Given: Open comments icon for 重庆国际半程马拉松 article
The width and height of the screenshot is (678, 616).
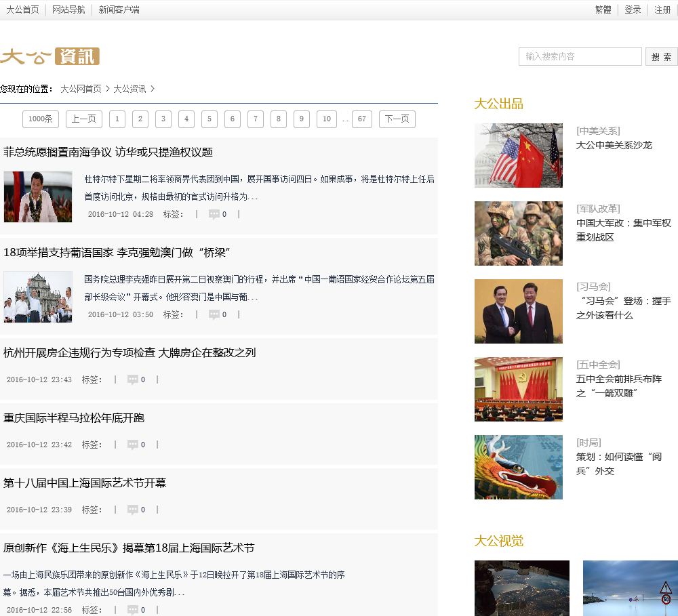Looking at the screenshot, I should [133, 445].
